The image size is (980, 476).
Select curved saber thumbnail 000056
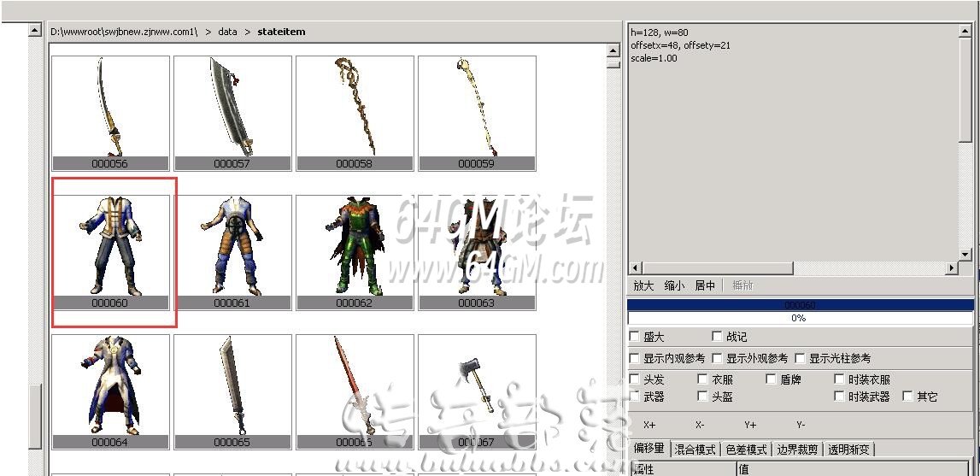110,113
